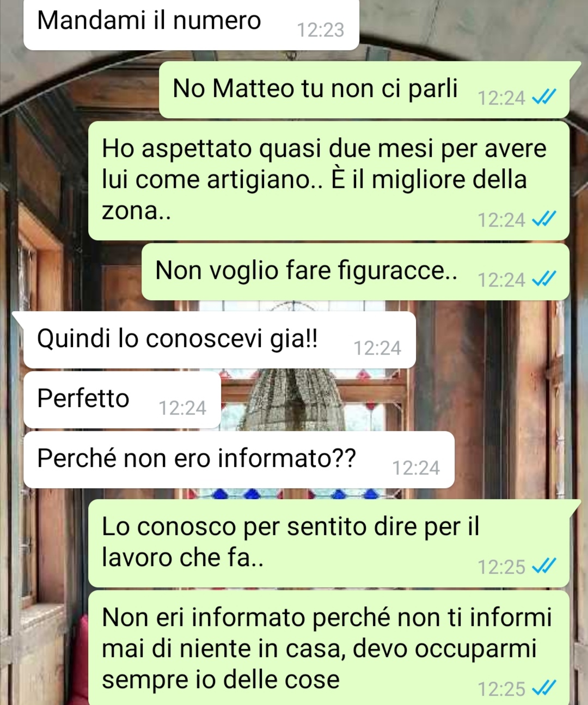Tap the double check marks on "No Matteo tu non ci parli"
Screen dimensions: 588x705
click(544, 98)
